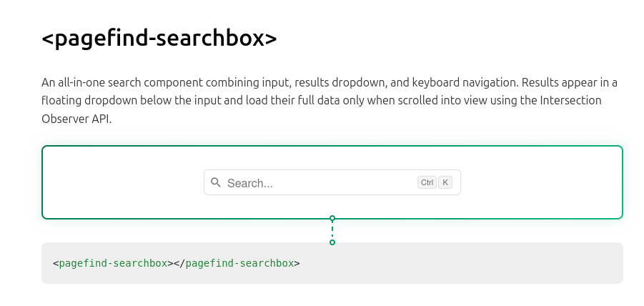Click the words "Observer API" in description
Viewport: 644px width, 306px height.
click(75, 119)
